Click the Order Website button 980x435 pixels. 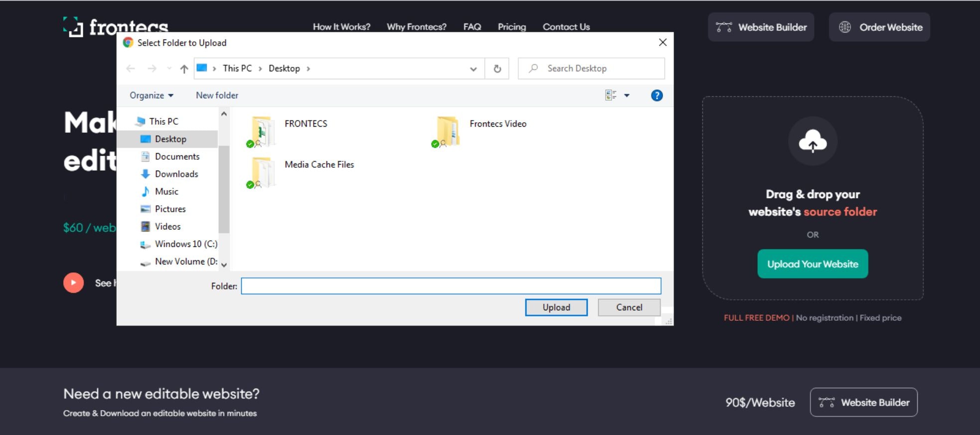(x=879, y=27)
